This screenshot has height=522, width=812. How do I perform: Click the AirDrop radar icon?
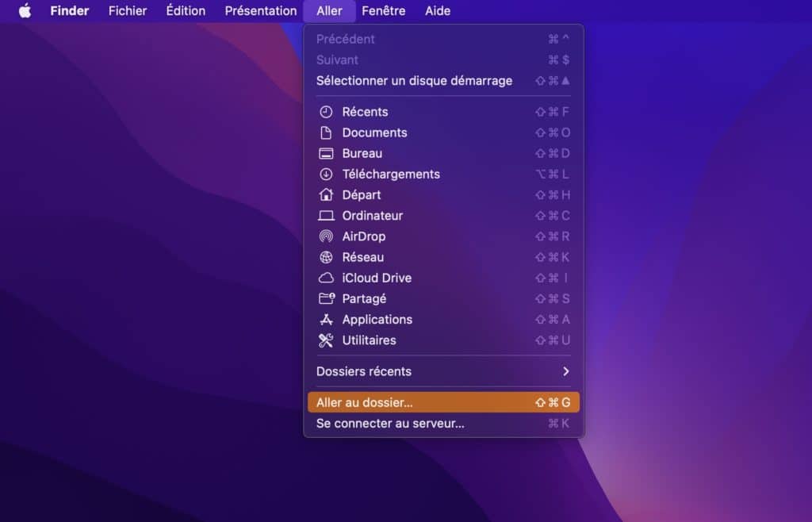coord(326,236)
